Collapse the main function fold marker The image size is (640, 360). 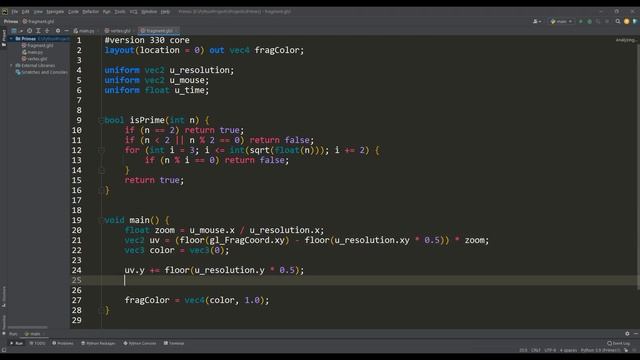101,220
